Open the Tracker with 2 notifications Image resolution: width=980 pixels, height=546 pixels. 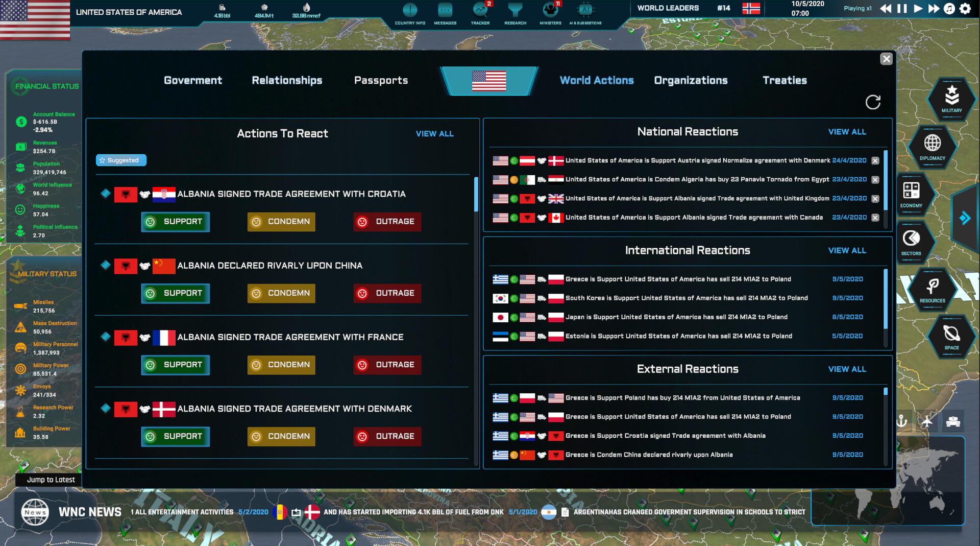[480, 13]
